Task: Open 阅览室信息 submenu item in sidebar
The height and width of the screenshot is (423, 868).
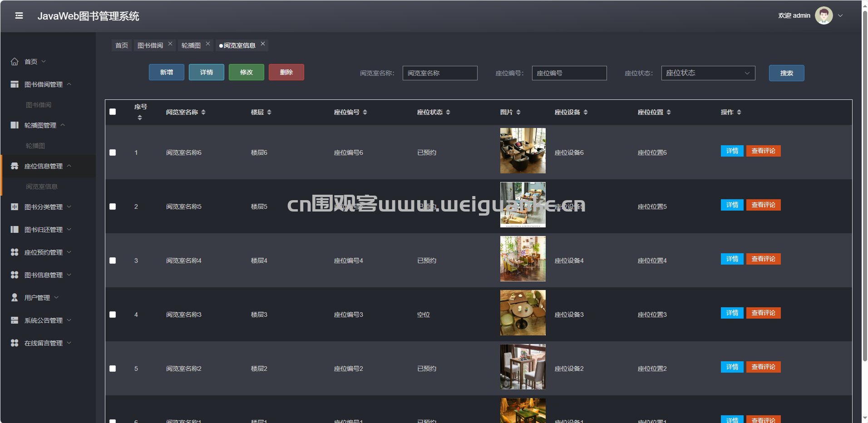Action: pos(42,187)
